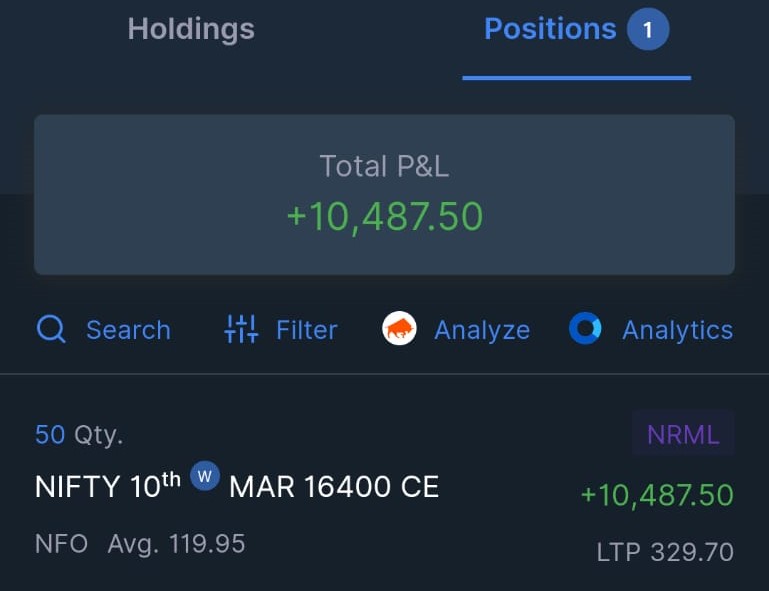Click the position's green P&L value
Viewport: 769px width, 591px height.
point(657,495)
